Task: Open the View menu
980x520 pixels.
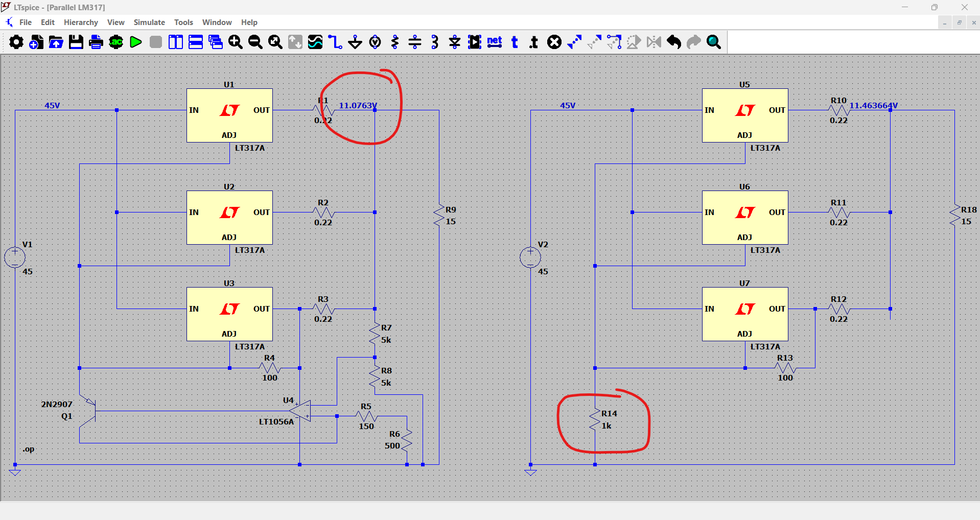Action: [116, 22]
